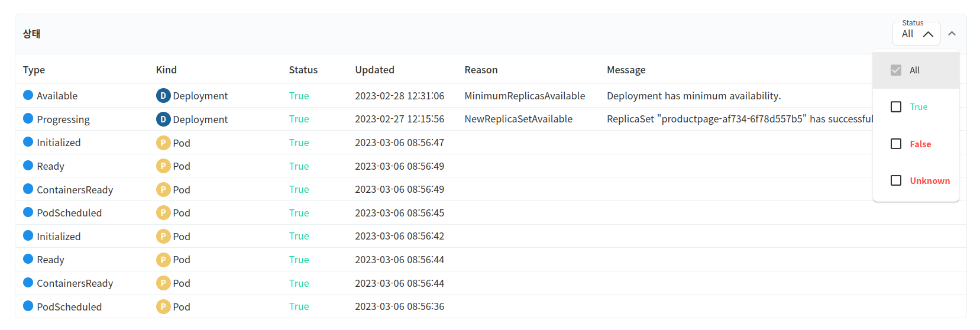Click the Kind column header
This screenshot has width=980, height=330.
166,70
